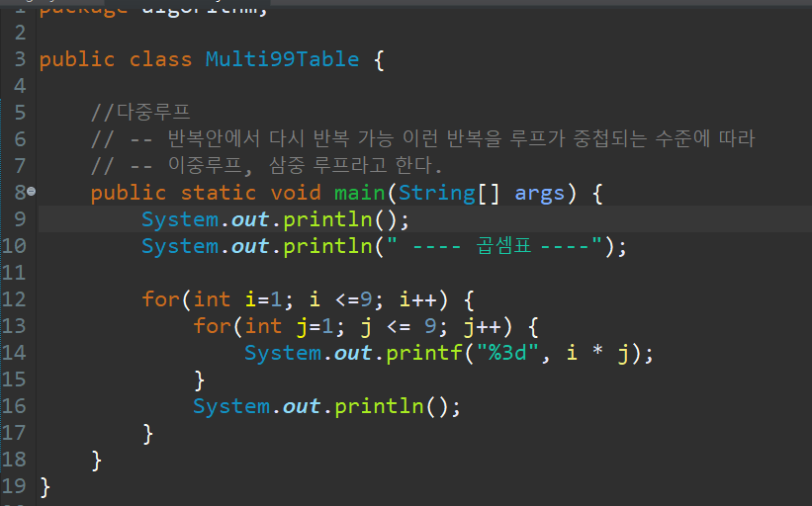Click the outer 'for' keyword on line 12
The image size is (812, 506).
(160, 299)
